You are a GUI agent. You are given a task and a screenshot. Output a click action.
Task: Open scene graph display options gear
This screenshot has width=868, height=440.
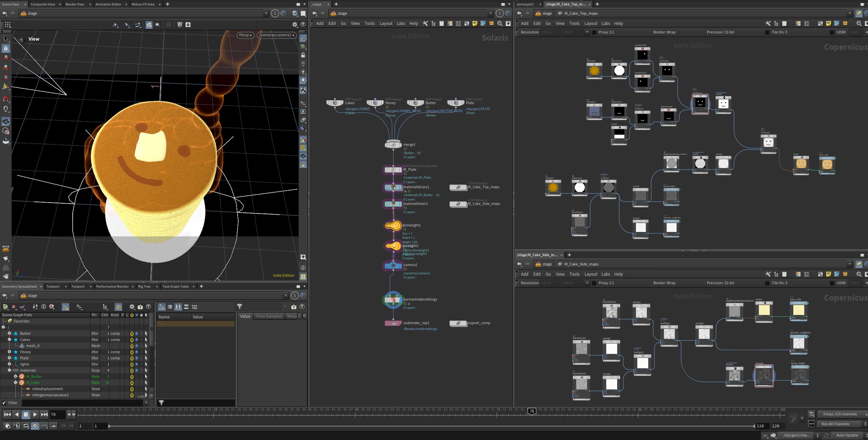point(132,307)
